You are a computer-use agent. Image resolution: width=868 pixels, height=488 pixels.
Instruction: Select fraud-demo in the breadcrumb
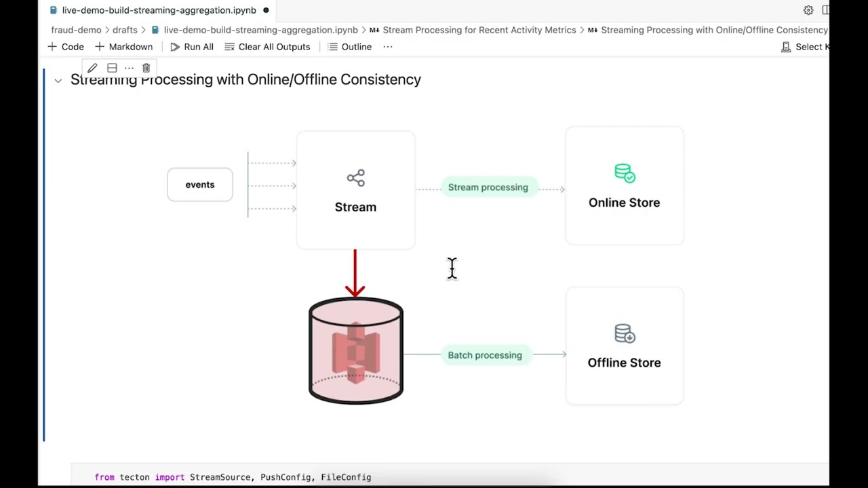pos(76,30)
